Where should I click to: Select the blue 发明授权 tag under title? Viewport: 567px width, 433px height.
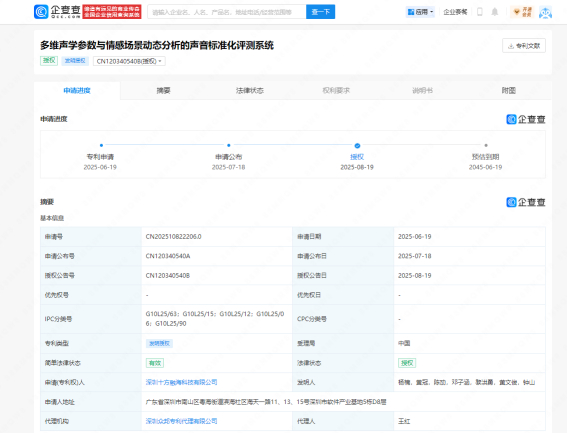click(x=75, y=60)
